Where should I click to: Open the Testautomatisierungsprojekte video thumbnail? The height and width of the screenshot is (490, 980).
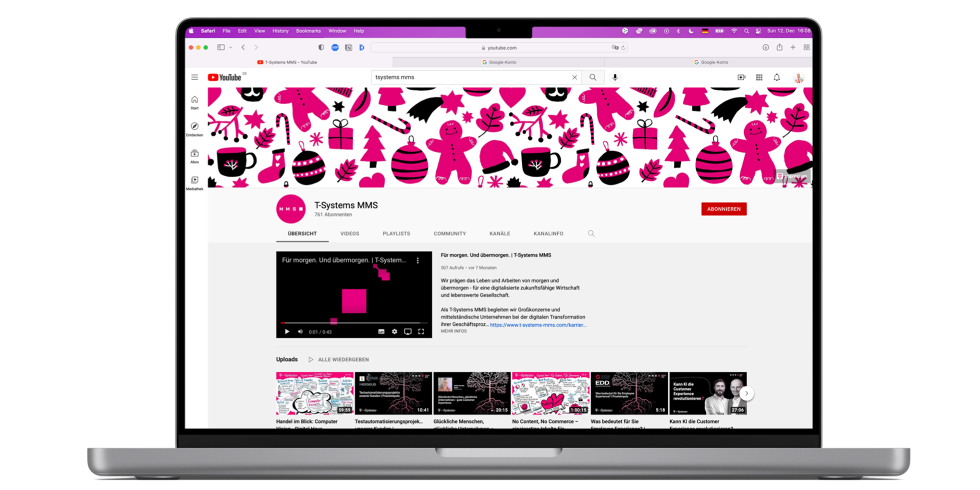point(394,393)
